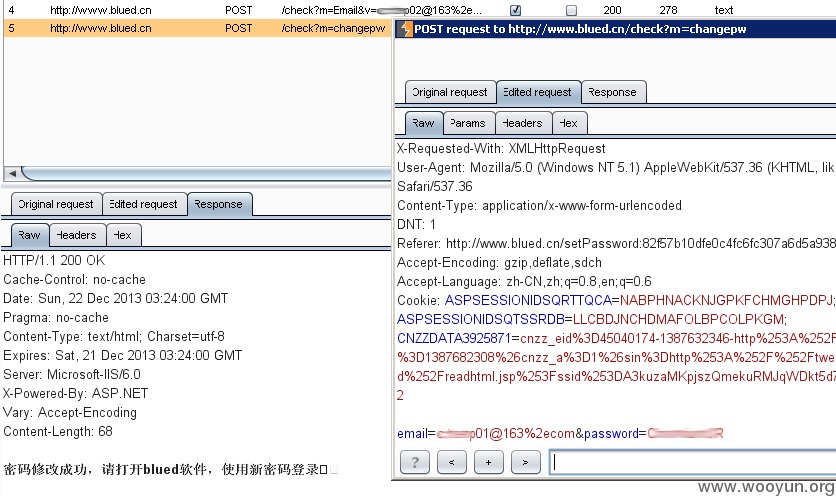
Task: Go to next search match with > button
Action: [x=525, y=462]
